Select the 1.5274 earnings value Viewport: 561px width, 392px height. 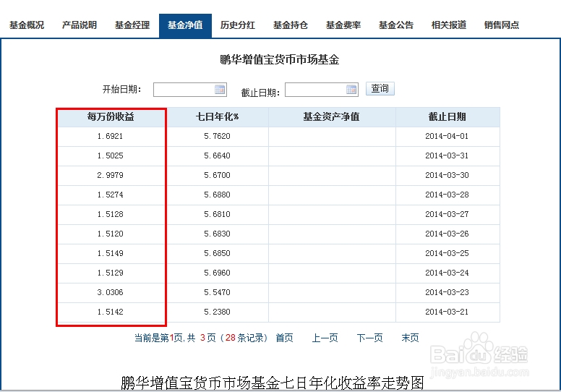110,195
